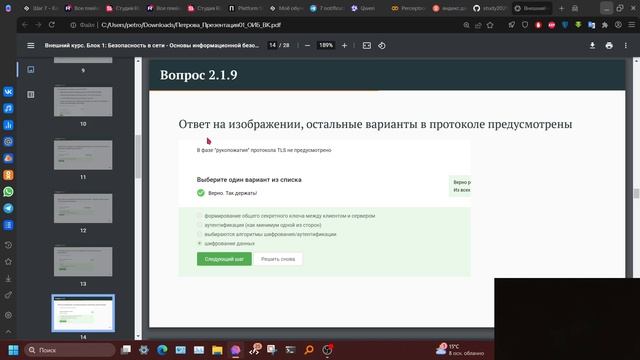Switch to the first Шаг 7 tab
Image resolution: width=640 pixels, height=360 pixels.
click(x=40, y=8)
